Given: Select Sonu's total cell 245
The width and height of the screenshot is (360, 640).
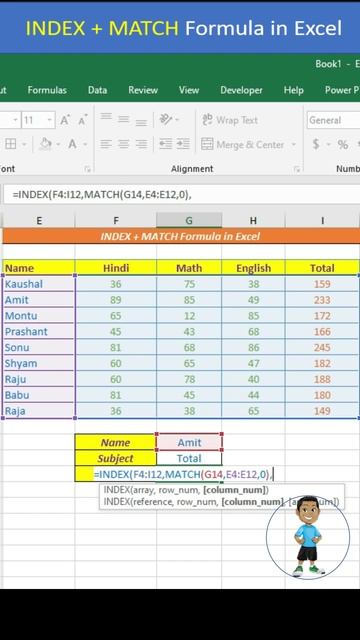Looking at the screenshot, I should (322, 347).
